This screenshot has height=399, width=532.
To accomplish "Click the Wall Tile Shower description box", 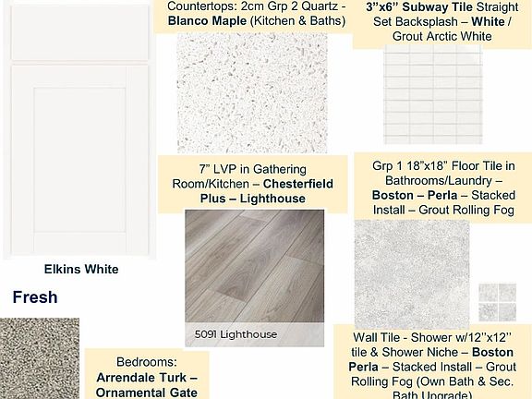I will tap(432, 362).
